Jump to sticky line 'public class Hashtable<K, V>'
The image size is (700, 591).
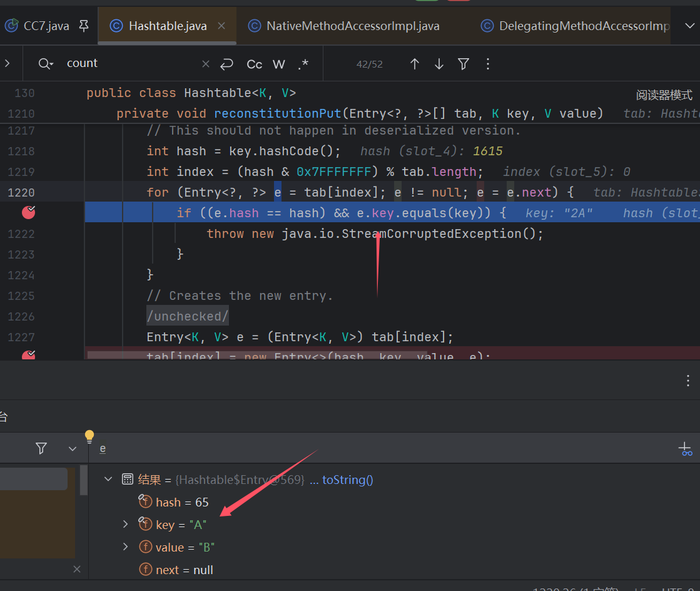click(x=191, y=93)
